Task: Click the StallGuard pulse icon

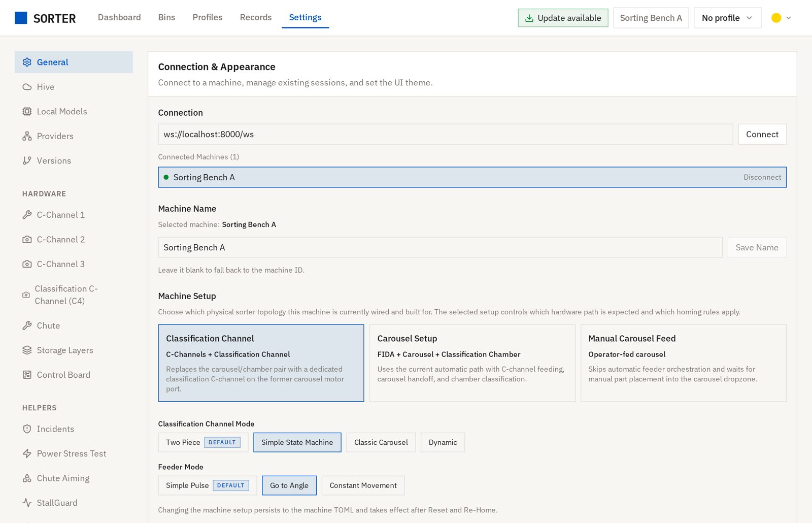Action: point(27,503)
